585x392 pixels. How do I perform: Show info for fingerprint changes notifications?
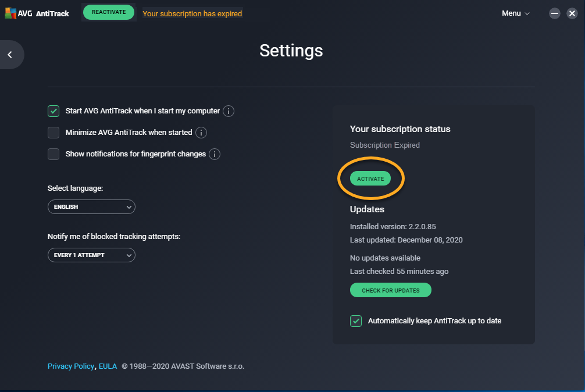pos(215,154)
